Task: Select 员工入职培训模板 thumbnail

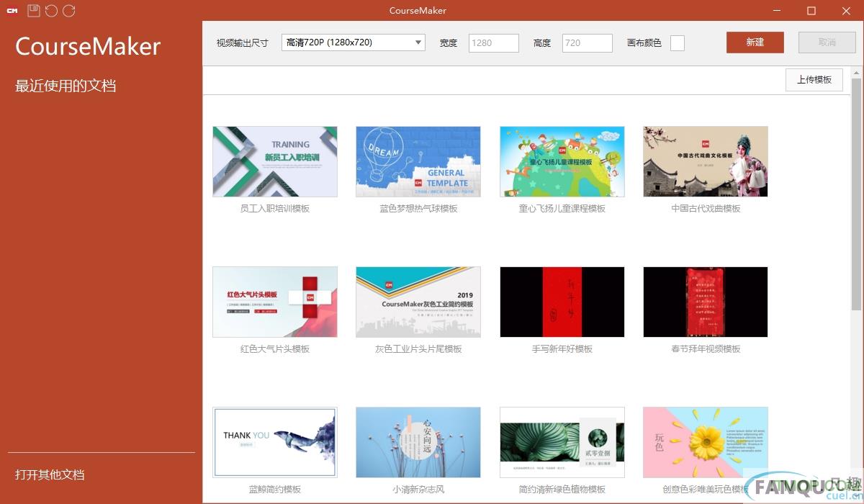Action: (x=275, y=161)
